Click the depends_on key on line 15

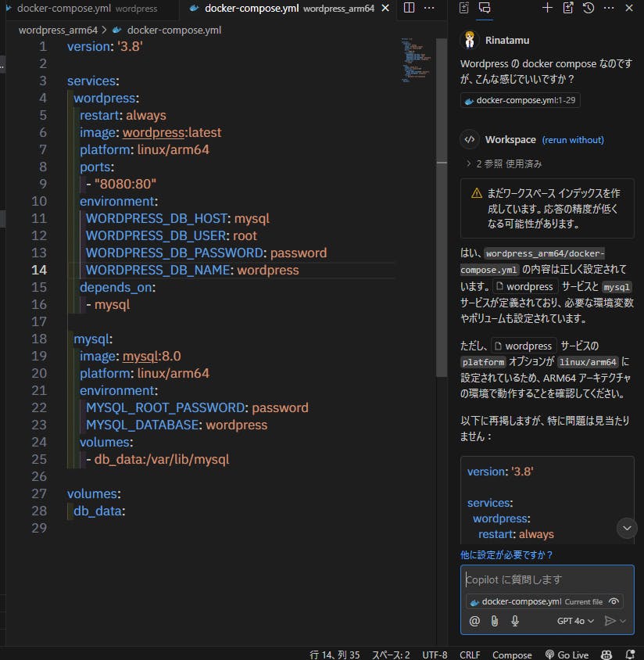click(x=116, y=287)
